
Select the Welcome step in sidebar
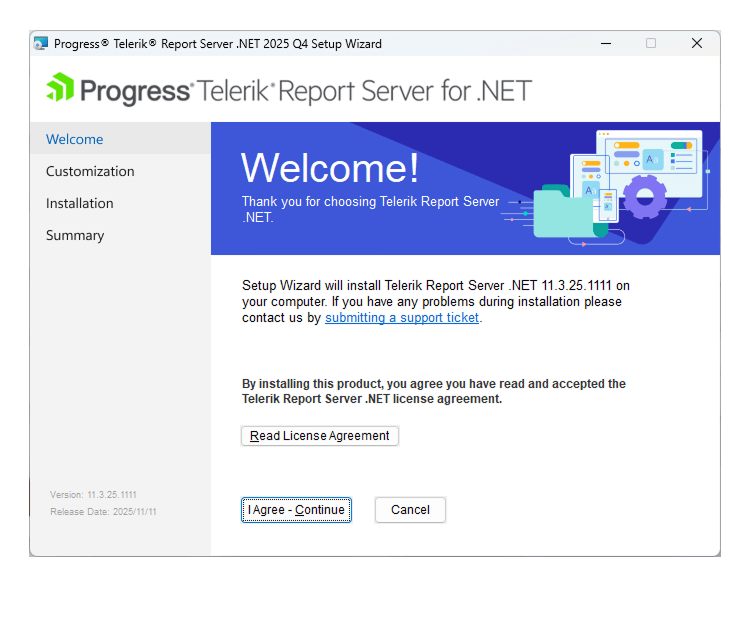[121, 139]
